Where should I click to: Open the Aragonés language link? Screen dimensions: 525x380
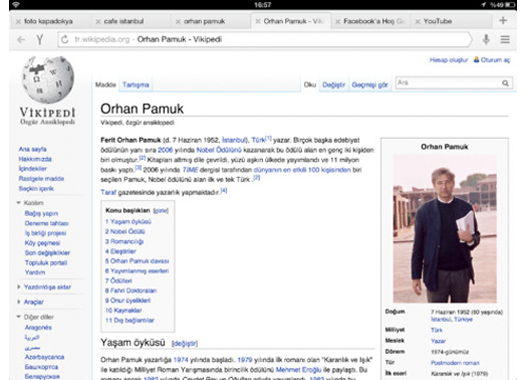38,327
